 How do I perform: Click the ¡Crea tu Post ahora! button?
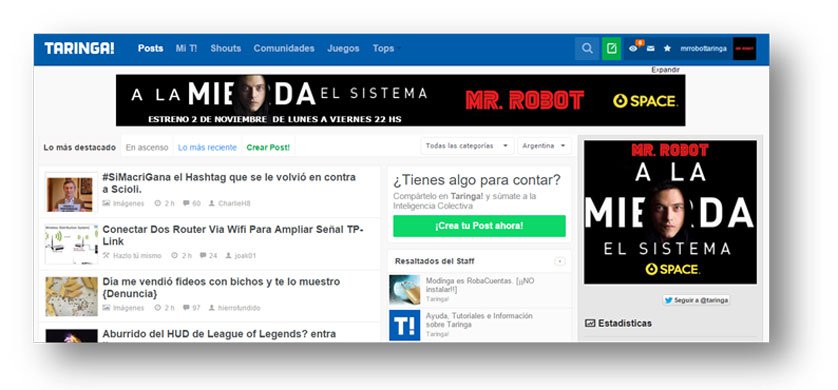point(479,226)
